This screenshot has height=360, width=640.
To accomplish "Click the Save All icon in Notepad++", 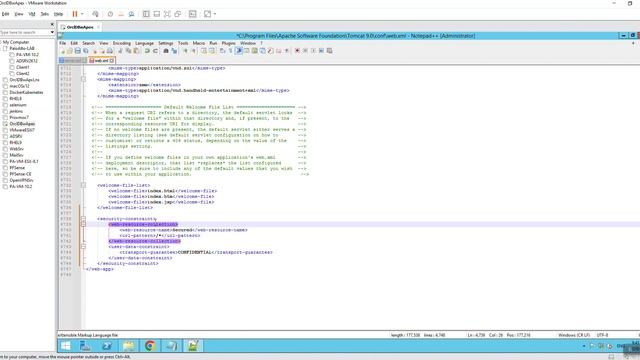I will pos(86,51).
